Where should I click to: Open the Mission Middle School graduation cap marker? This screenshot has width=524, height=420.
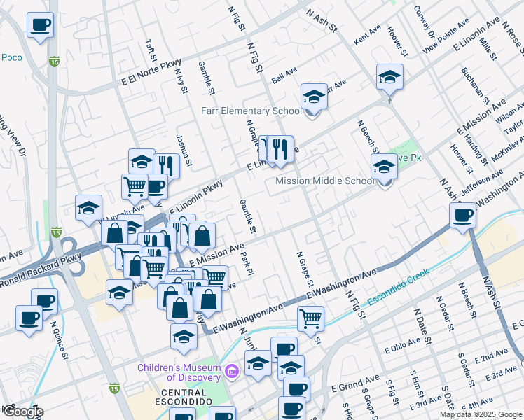[384, 167]
